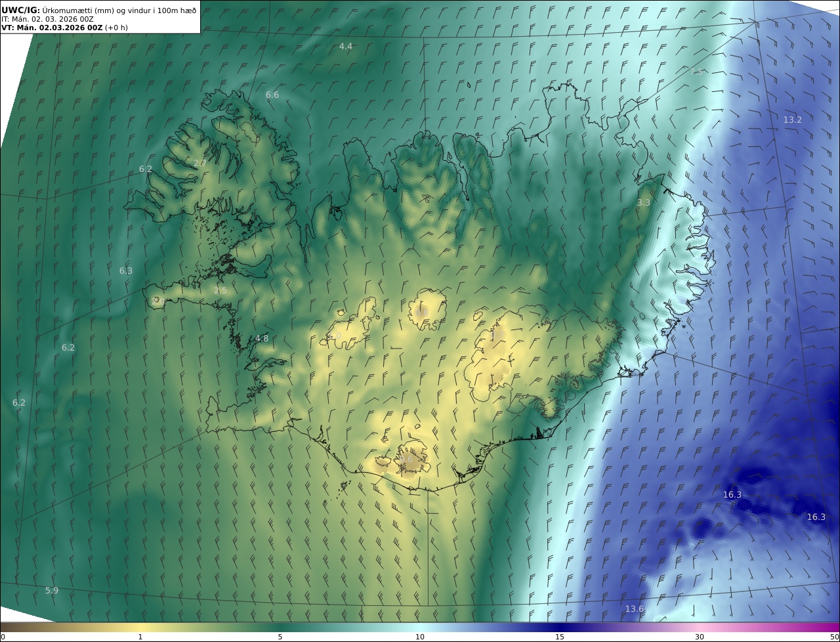Click the 'IT: Mán. 02. 03. 2026 00Z' line
840x642 pixels.
coord(47,19)
